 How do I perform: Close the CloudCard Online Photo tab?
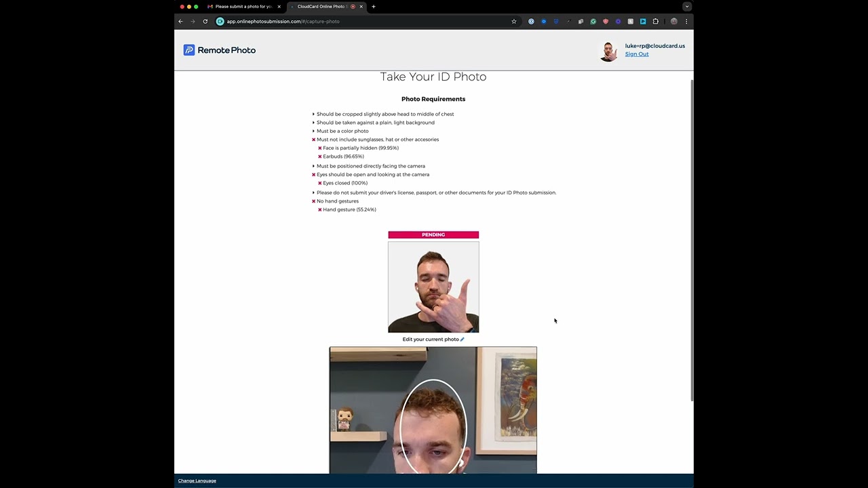[361, 7]
